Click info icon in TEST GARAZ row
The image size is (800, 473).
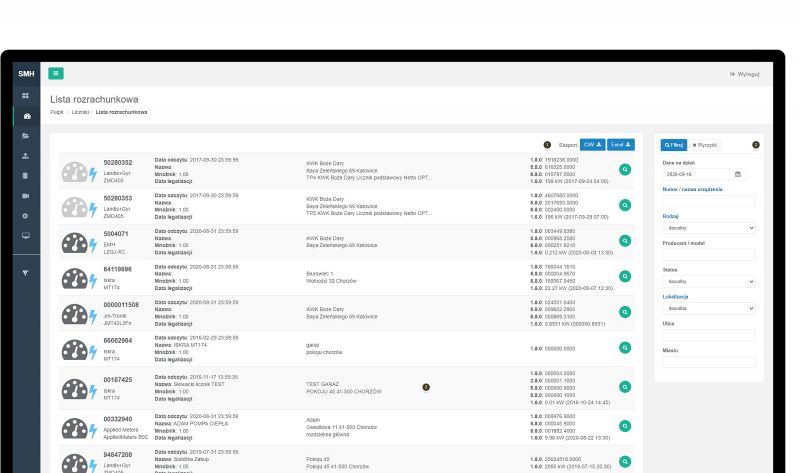426,387
